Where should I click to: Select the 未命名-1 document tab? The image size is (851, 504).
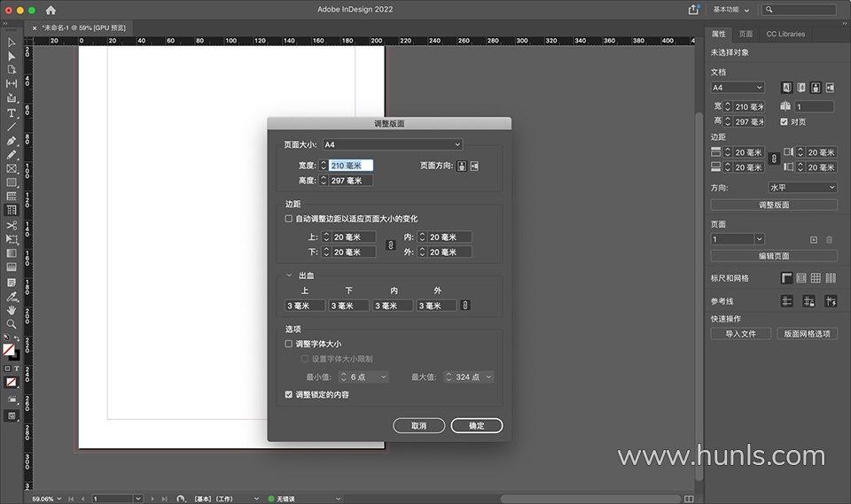click(x=84, y=27)
